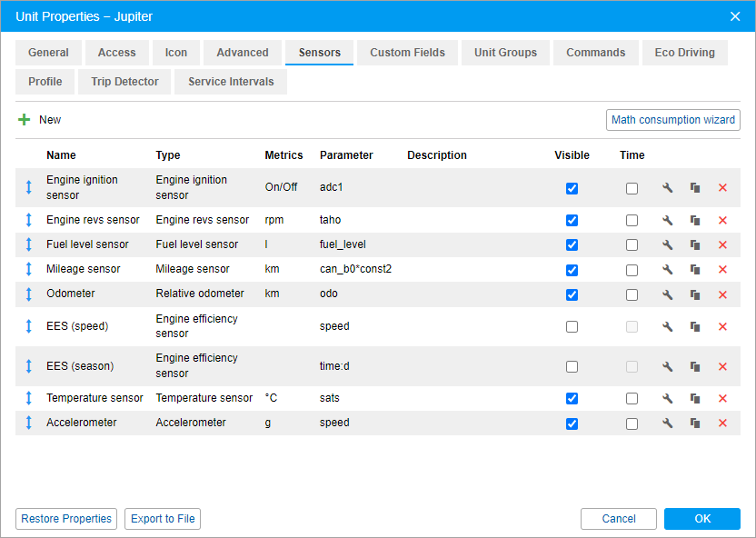Enable Time for Mileage sensor
756x538 pixels.
tap(632, 270)
